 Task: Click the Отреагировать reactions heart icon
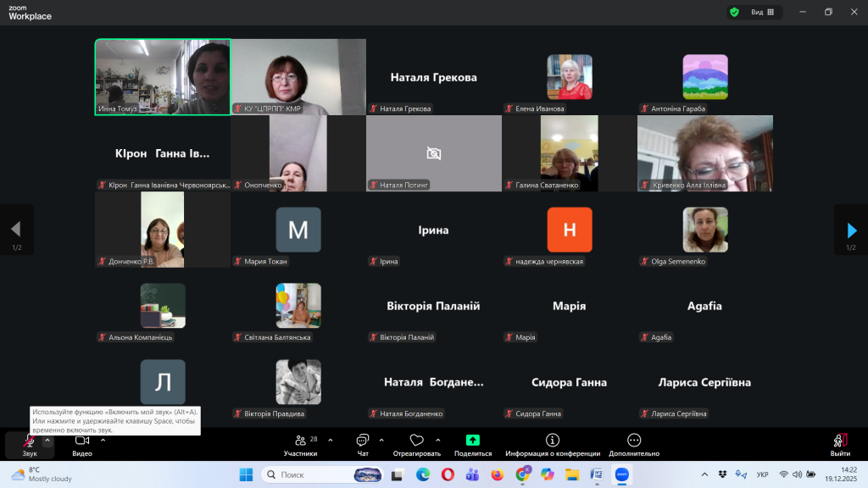click(416, 441)
